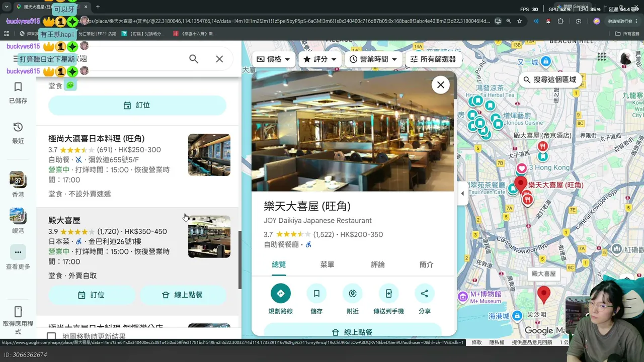
Task: Select the M+ Museum map marker
Action: click(x=463, y=297)
